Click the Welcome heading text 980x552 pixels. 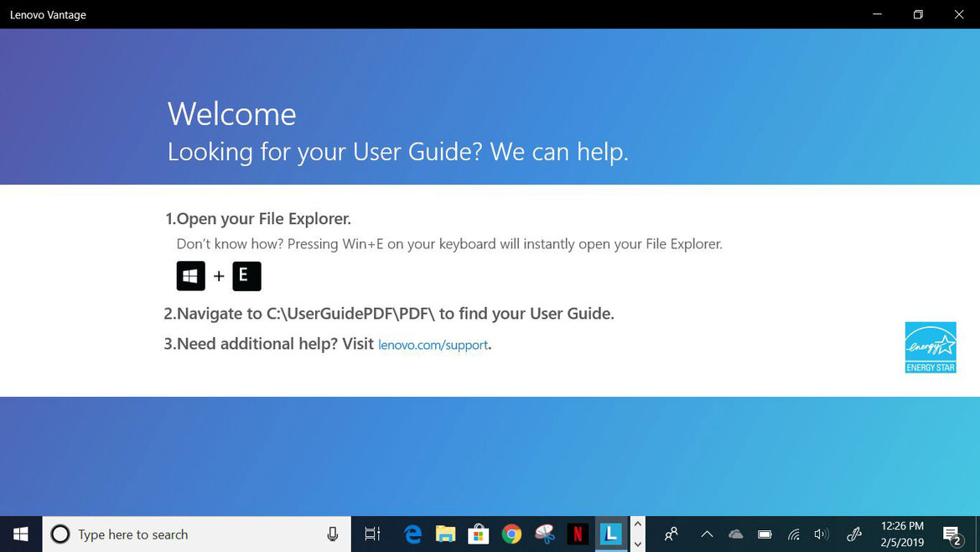click(x=232, y=114)
